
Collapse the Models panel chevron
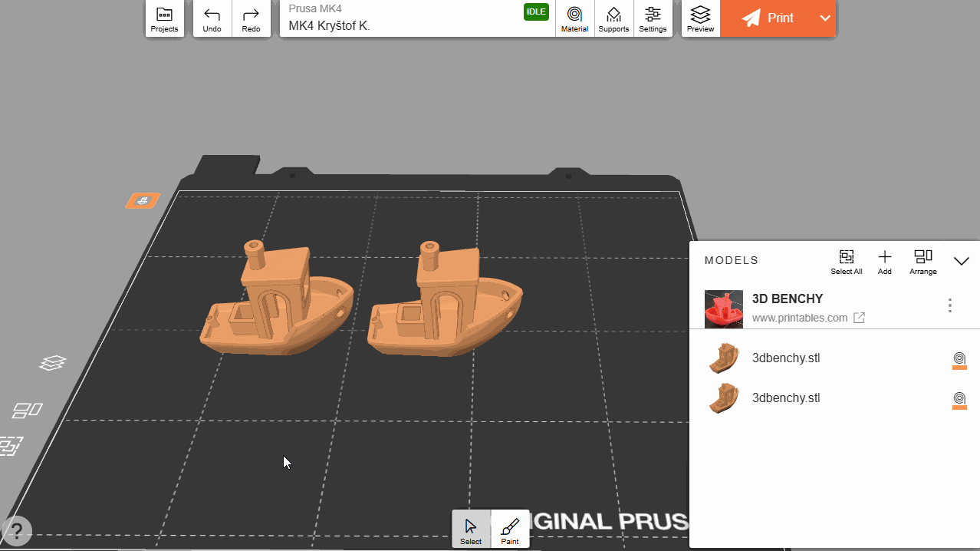[x=961, y=261]
